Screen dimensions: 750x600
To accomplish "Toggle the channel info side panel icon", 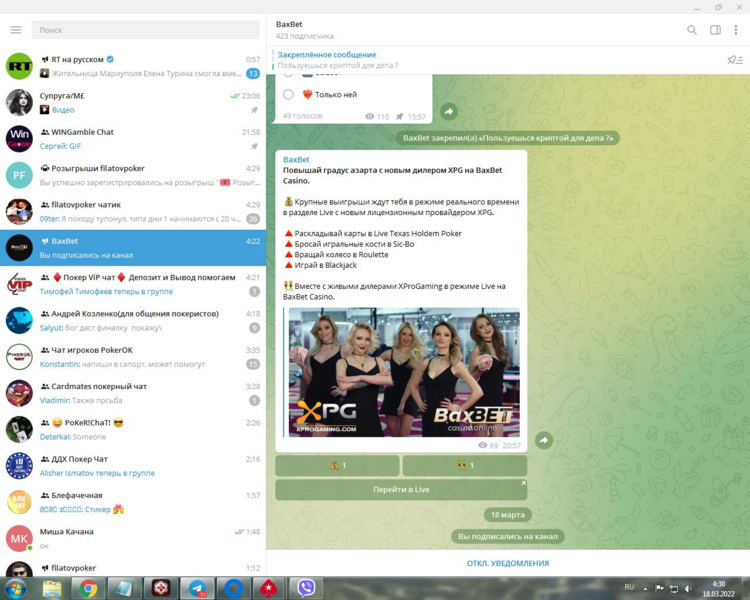I will (x=715, y=30).
